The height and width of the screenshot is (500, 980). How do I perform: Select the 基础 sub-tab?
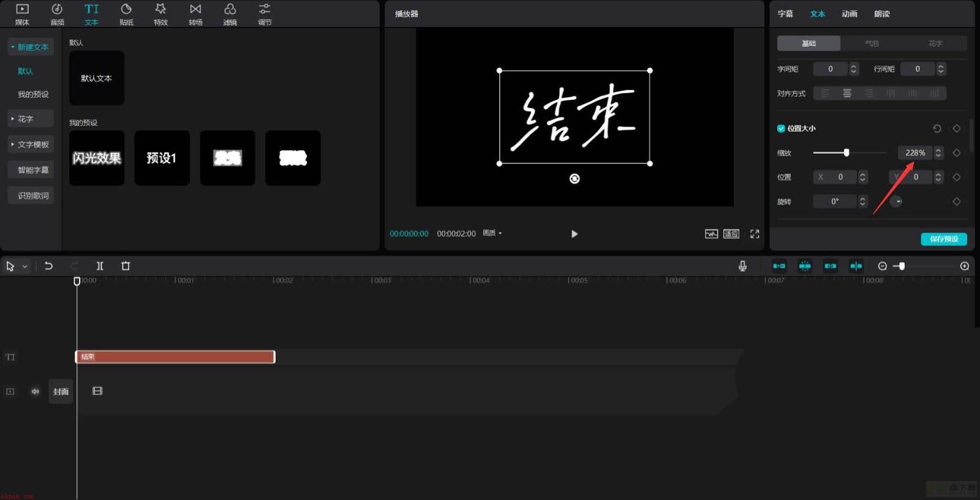click(x=809, y=43)
